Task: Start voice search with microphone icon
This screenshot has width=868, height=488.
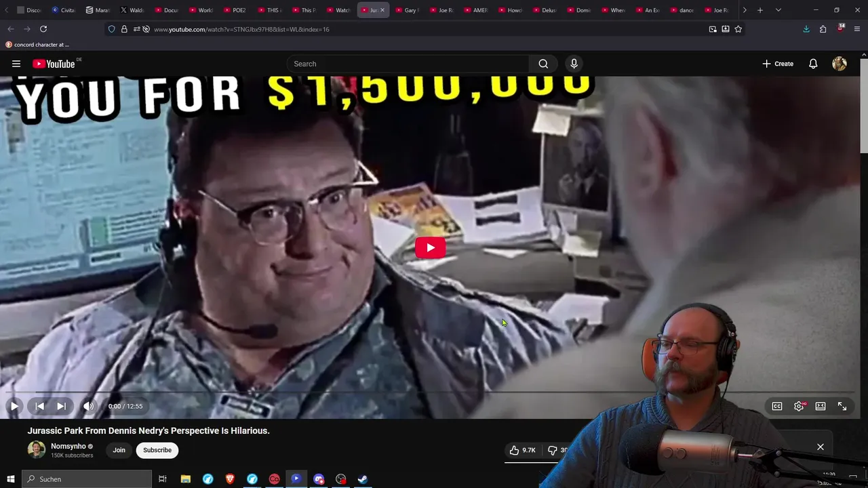Action: [x=574, y=64]
